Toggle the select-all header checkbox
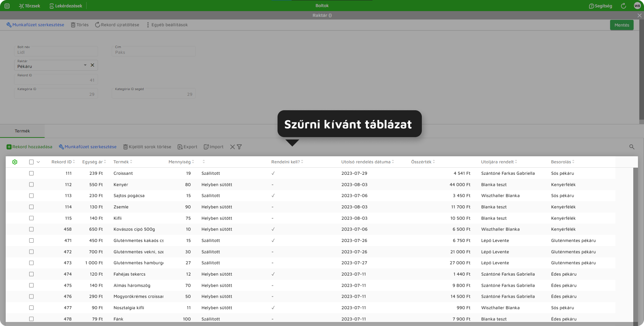The height and width of the screenshot is (326, 644). [31, 162]
